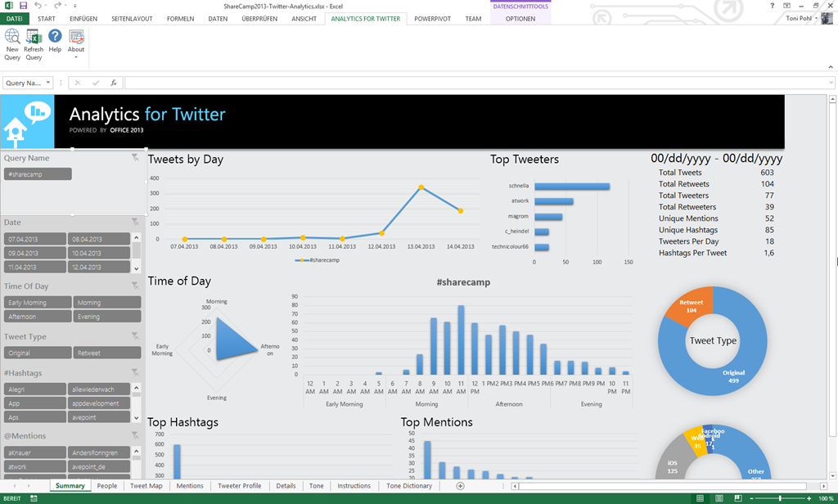Image resolution: width=838 pixels, height=504 pixels.
Task: Clear the @Mentions slicer filter
Action: pyautogui.click(x=135, y=435)
